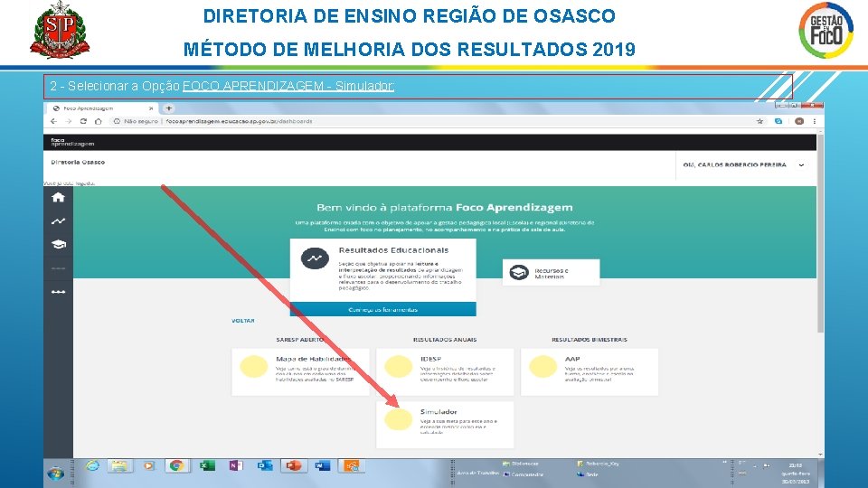Open the orange app on the taskbar
The height and width of the screenshot is (488, 868).
pos(351,466)
